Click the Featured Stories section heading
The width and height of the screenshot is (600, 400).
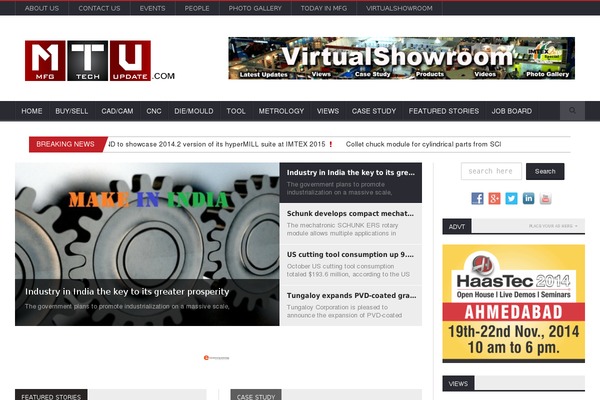51,396
